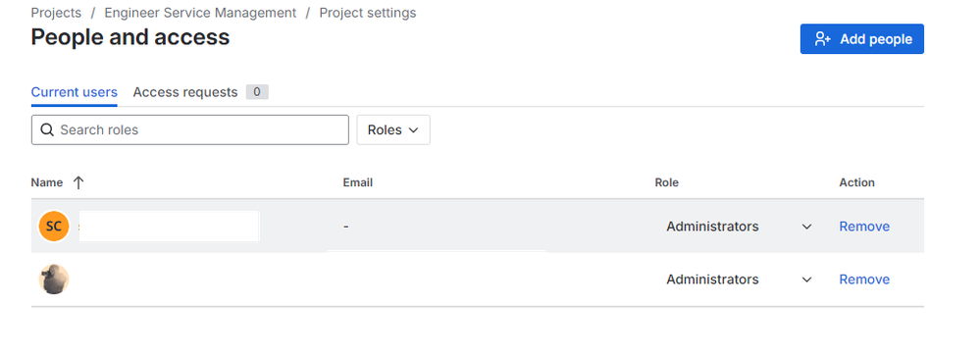Select the Current users tab

click(x=75, y=92)
